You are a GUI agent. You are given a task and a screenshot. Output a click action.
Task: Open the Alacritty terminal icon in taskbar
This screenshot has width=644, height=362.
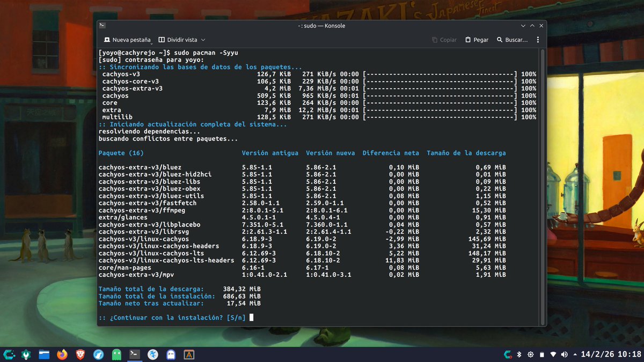[x=189, y=354]
